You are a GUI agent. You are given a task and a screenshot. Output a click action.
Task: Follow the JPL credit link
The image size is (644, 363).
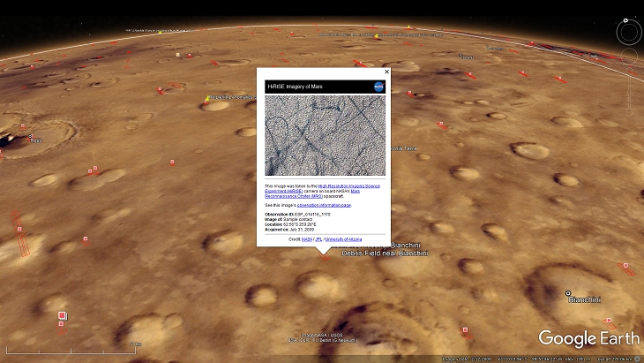(318, 239)
